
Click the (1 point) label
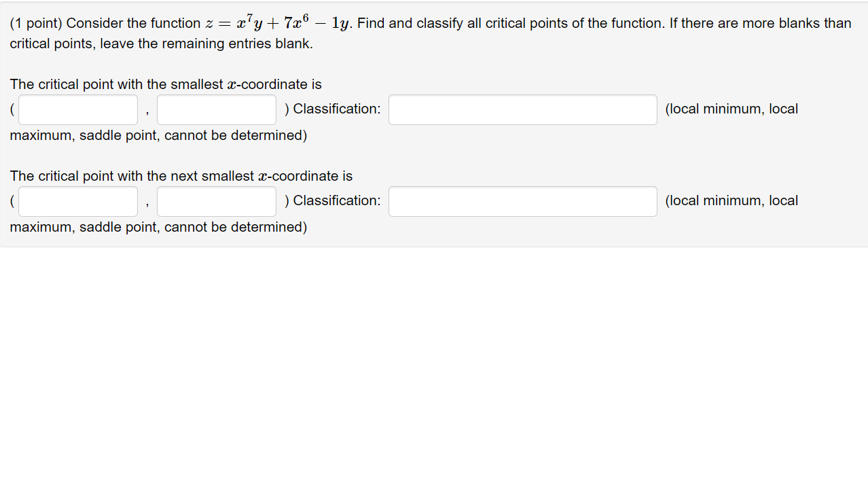tap(35, 23)
